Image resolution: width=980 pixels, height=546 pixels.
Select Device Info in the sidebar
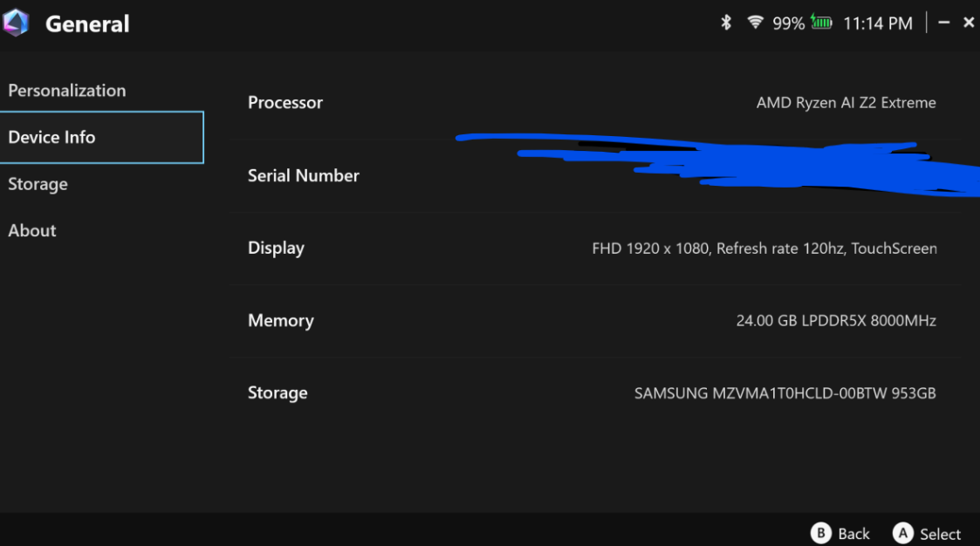pyautogui.click(x=52, y=137)
